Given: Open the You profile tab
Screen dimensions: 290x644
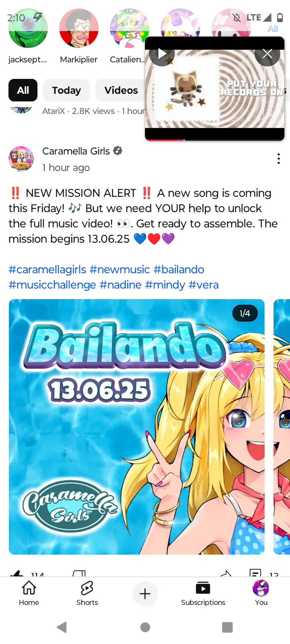Looking at the screenshot, I should point(261,593).
